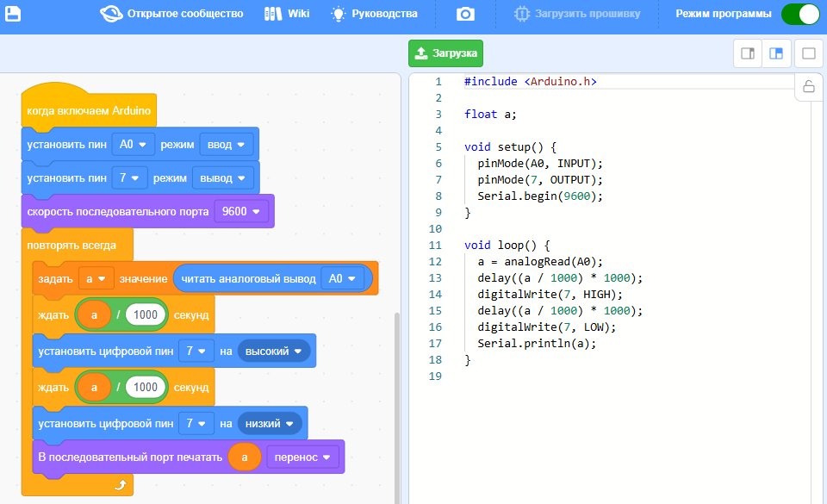827x504 pixels.
Task: Open the pin 7 dropdown in установить пин режим block
Action: pyautogui.click(x=129, y=178)
